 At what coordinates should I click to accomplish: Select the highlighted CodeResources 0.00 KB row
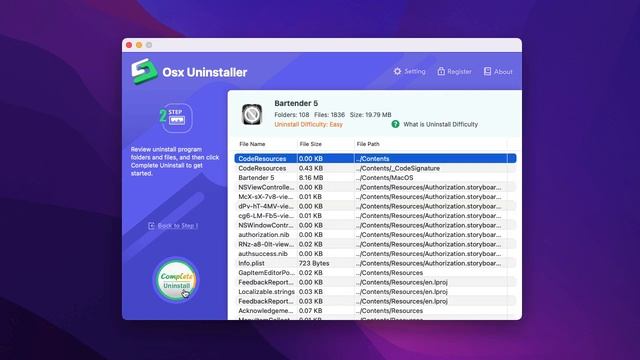[x=375, y=158]
